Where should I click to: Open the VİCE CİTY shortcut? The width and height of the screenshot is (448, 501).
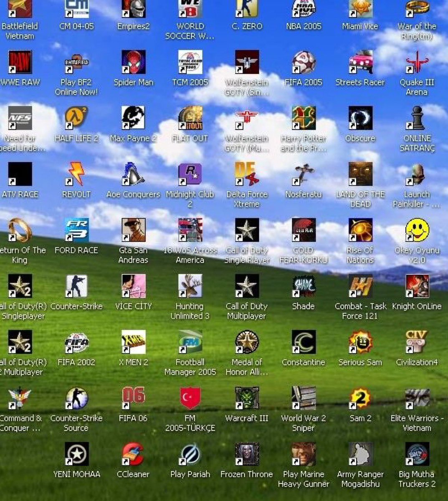click(x=133, y=286)
